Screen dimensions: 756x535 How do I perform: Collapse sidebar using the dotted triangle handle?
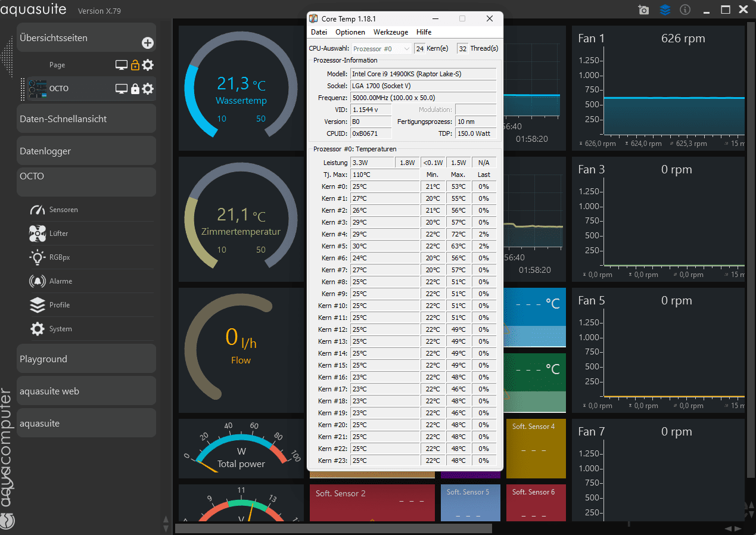click(x=8, y=58)
